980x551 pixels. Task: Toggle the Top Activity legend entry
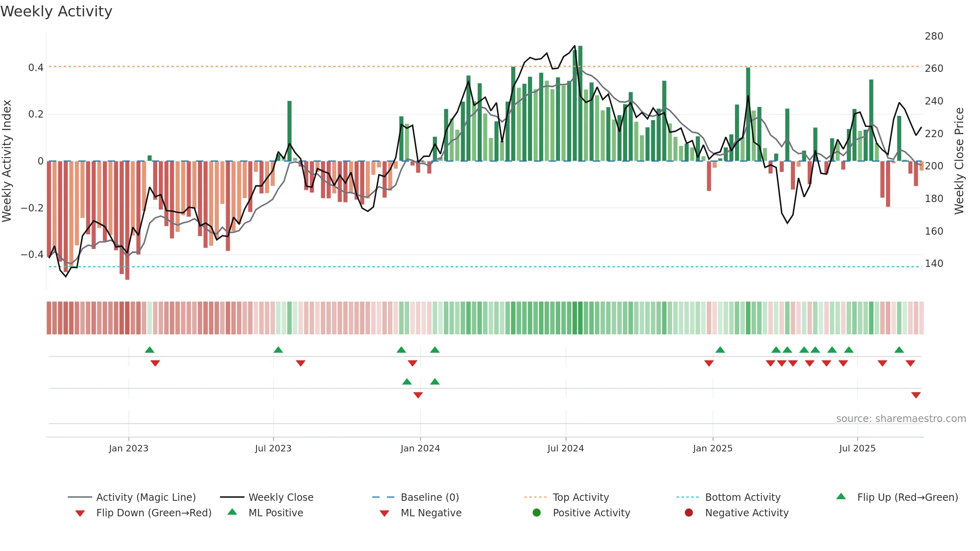coord(566,497)
